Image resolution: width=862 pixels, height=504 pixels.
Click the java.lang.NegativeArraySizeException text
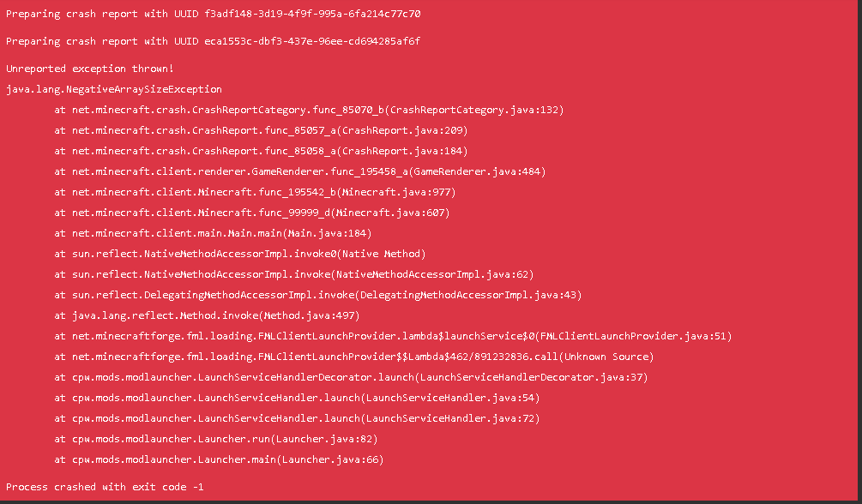click(x=114, y=89)
